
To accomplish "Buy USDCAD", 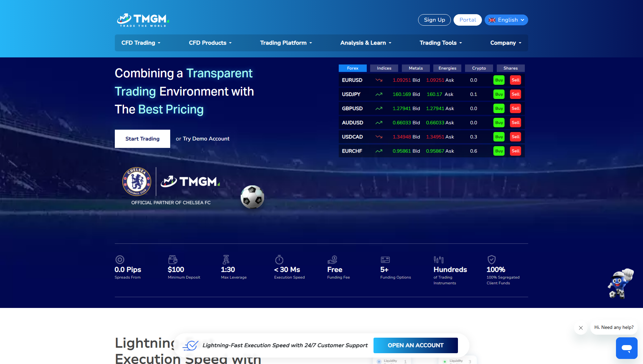I will 499,137.
